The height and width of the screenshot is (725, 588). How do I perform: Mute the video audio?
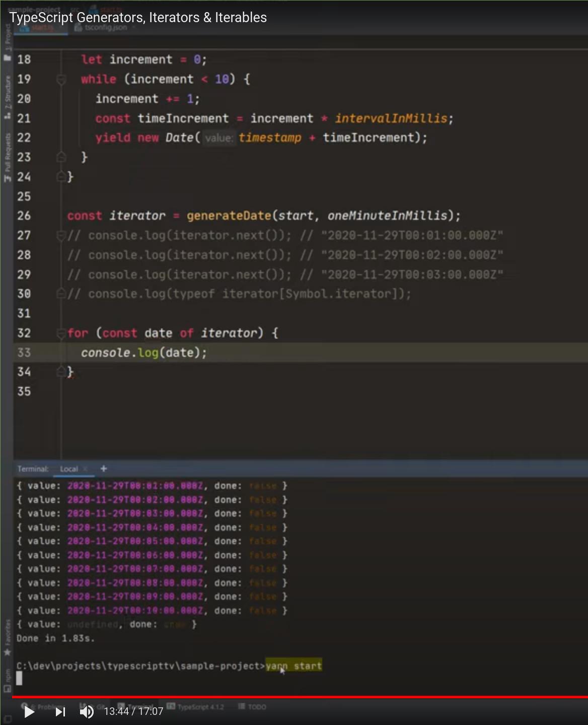tap(86, 711)
